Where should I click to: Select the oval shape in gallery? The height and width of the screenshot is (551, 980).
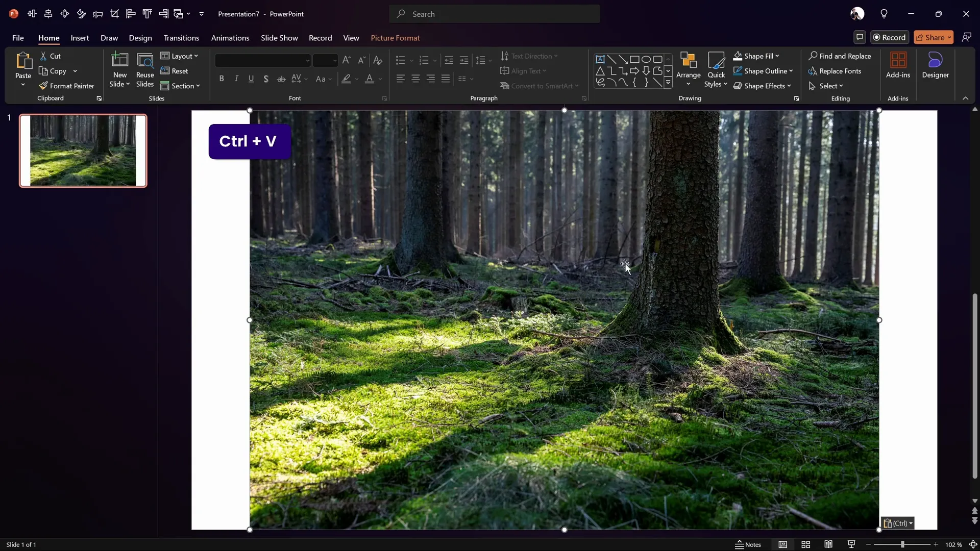[646, 59]
